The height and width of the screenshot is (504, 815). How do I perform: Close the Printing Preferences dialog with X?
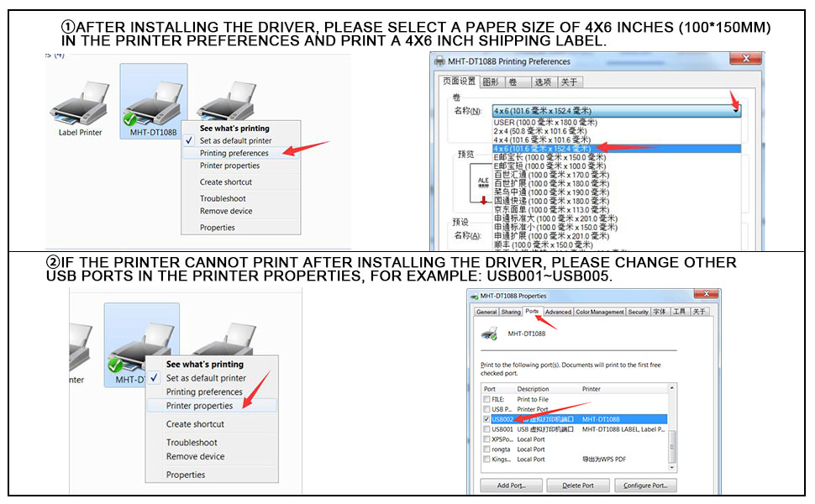click(x=745, y=60)
